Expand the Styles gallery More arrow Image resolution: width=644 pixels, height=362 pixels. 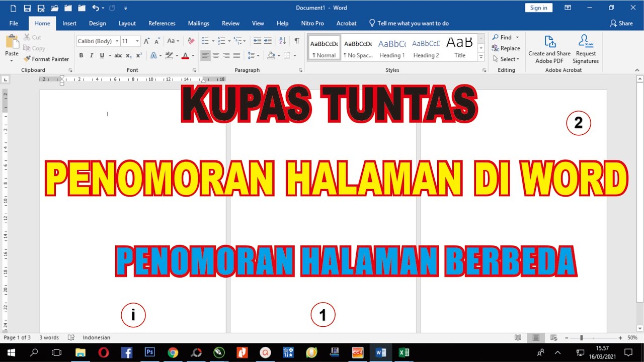481,58
